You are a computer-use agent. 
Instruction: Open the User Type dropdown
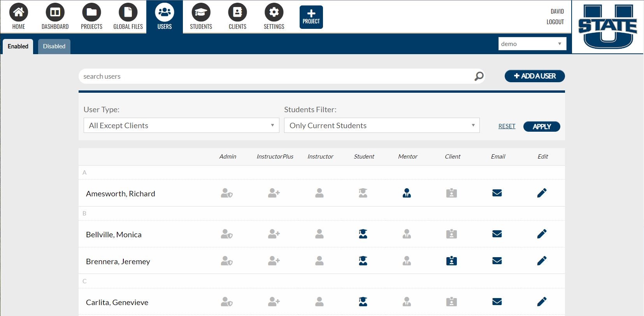(181, 125)
